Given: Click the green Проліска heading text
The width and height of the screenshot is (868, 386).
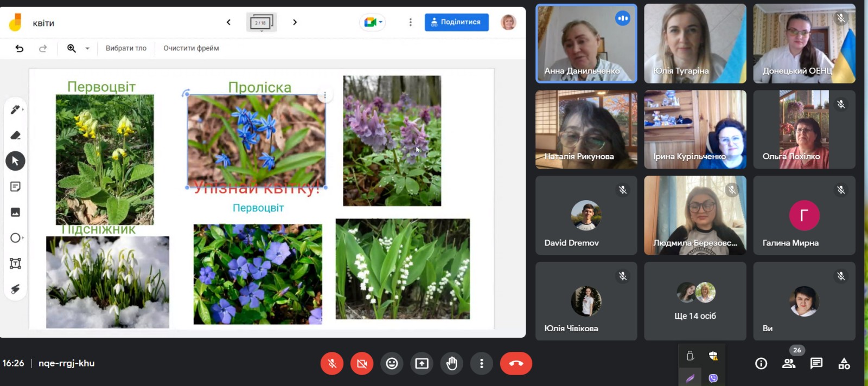Looking at the screenshot, I should pos(260,87).
